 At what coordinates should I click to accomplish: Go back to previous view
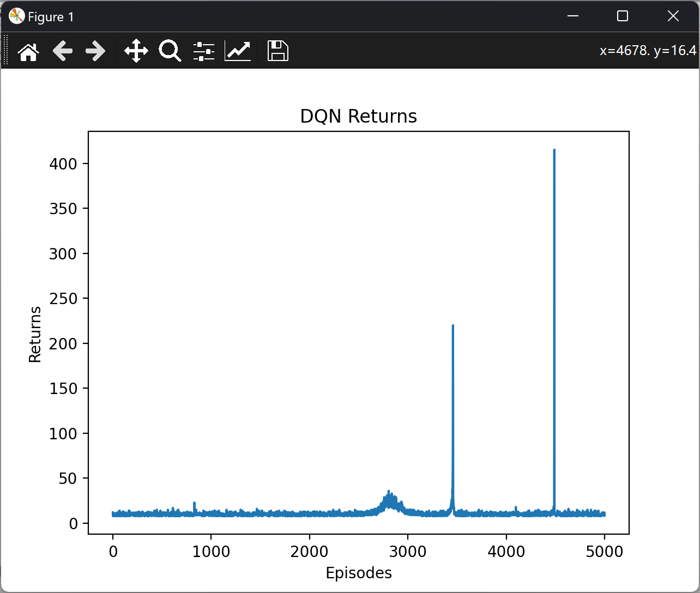[62, 50]
